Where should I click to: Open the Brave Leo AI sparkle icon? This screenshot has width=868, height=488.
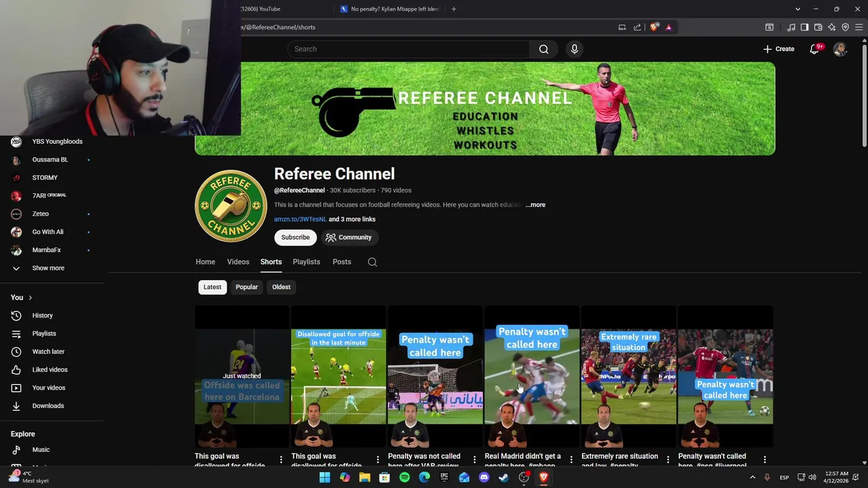click(831, 27)
